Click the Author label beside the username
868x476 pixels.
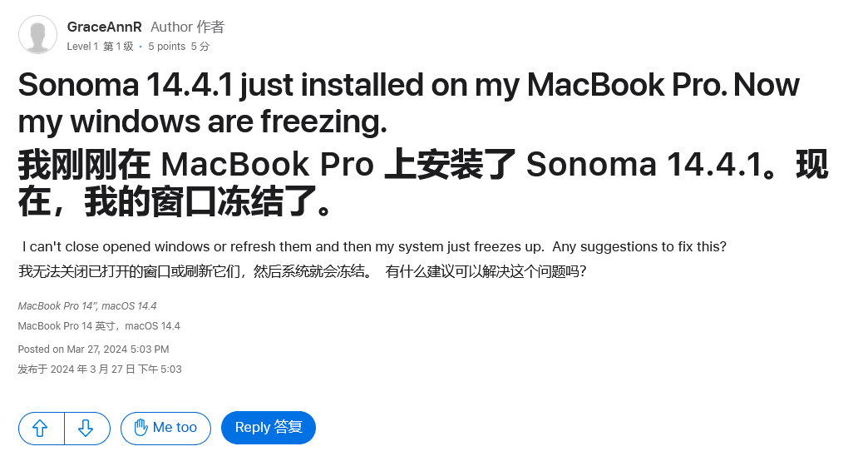(x=170, y=27)
